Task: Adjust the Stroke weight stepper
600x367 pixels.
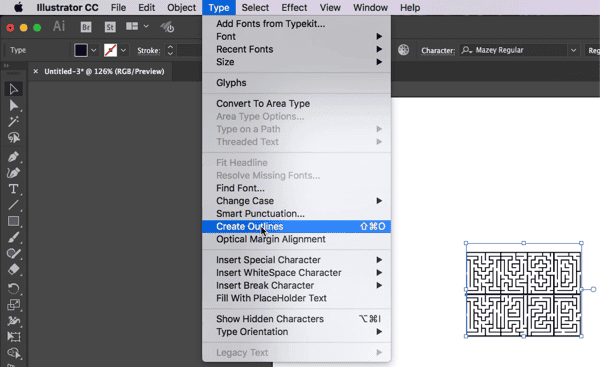Action: pyautogui.click(x=170, y=50)
